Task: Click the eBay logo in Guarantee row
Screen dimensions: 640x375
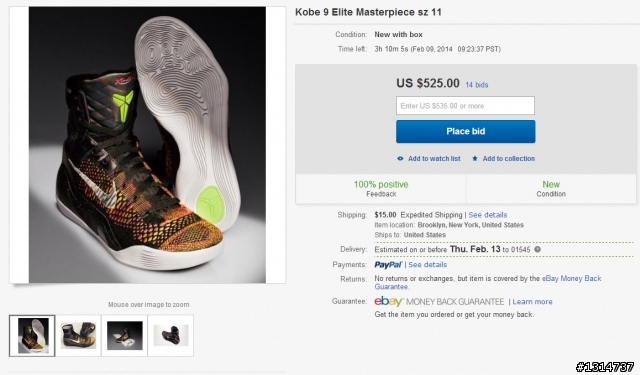Action: pos(388,301)
